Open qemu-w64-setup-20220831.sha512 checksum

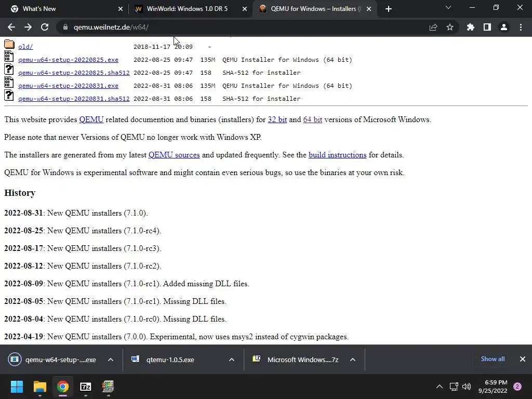74,99
